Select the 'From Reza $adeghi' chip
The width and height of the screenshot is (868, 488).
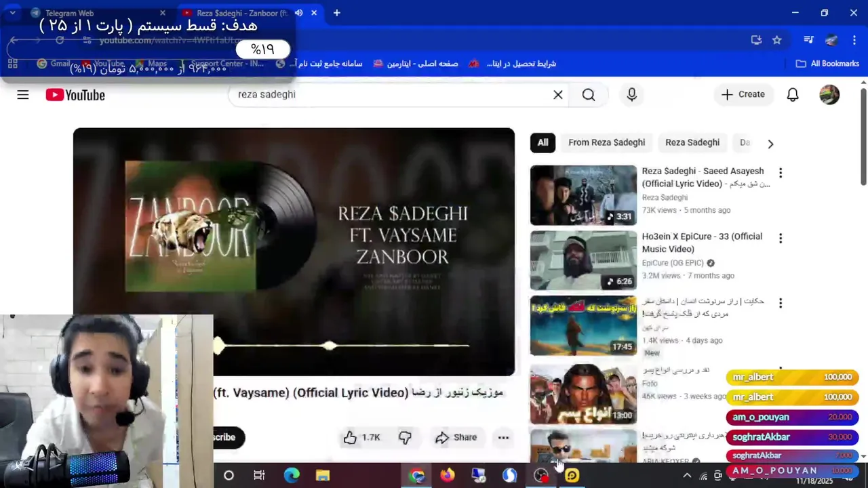click(607, 143)
